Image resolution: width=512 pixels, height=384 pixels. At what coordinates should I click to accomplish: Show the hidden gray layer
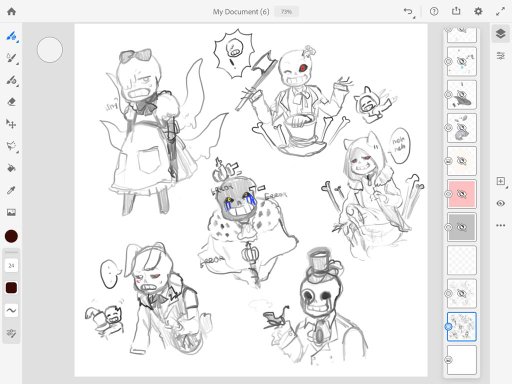coord(462,227)
